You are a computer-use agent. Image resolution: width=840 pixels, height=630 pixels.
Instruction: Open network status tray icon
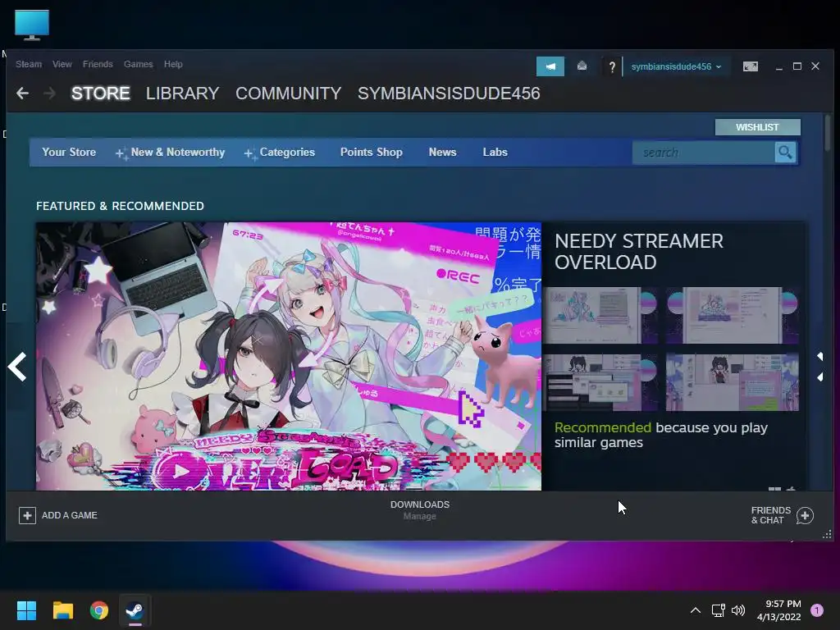pyautogui.click(x=718, y=610)
